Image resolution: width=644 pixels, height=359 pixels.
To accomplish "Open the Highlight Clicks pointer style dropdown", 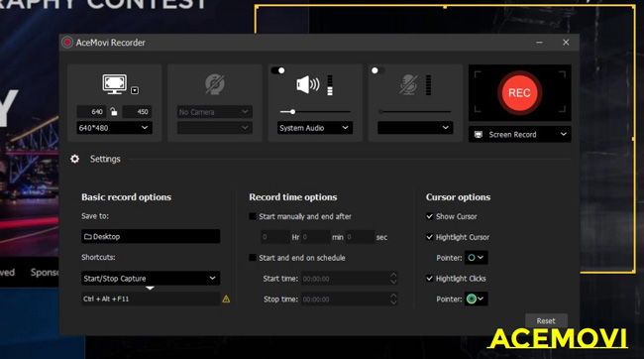I will 476,299.
